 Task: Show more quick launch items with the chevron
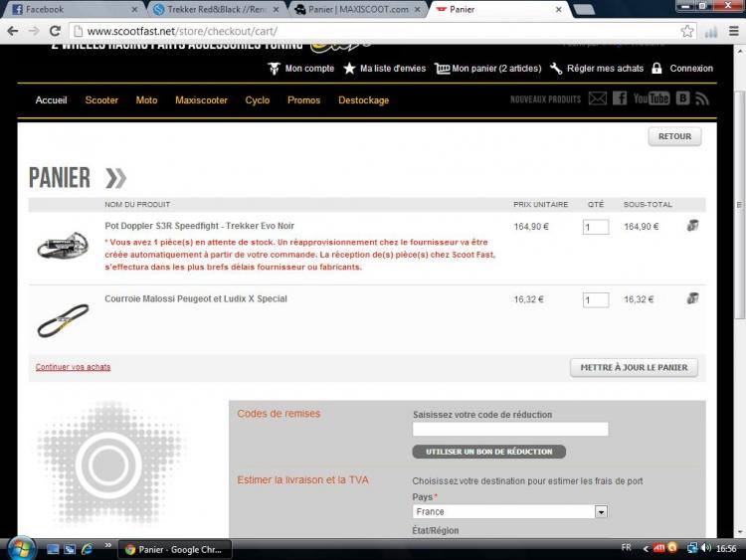(x=108, y=545)
